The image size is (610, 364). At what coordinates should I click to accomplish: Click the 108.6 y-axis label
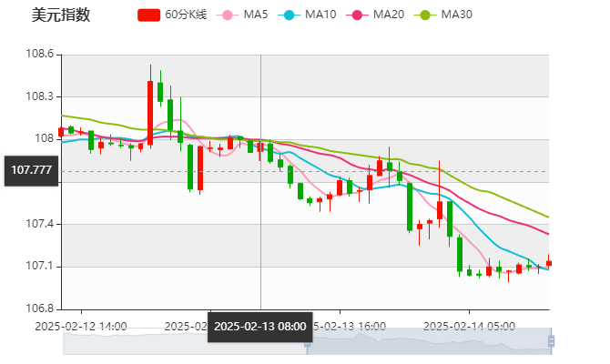[x=43, y=55]
